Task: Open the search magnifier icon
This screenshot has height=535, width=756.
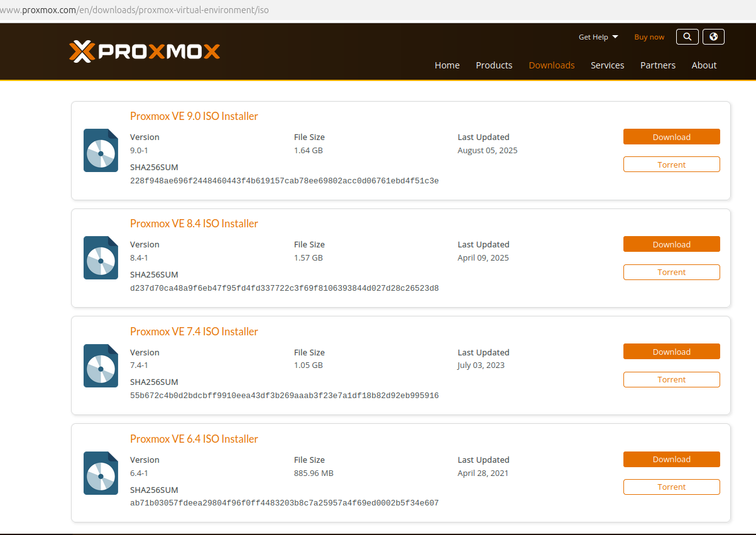Action: tap(688, 37)
